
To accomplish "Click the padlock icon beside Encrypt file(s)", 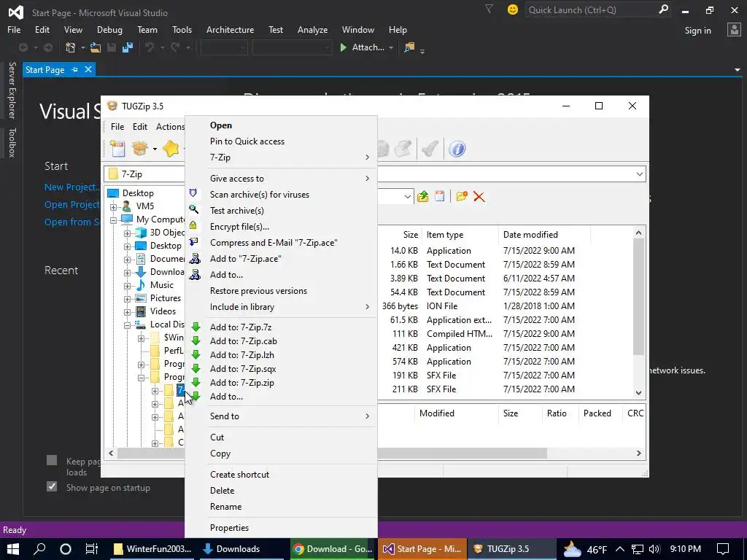I will click(193, 225).
